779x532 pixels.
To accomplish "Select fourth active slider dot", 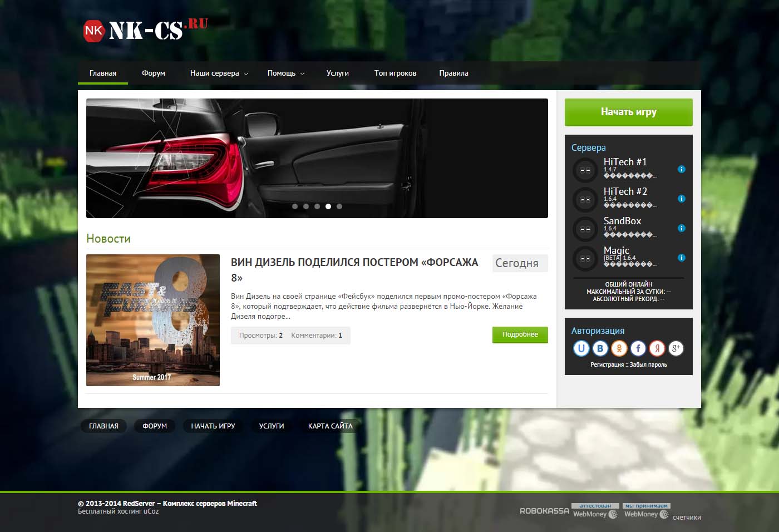I will point(328,206).
